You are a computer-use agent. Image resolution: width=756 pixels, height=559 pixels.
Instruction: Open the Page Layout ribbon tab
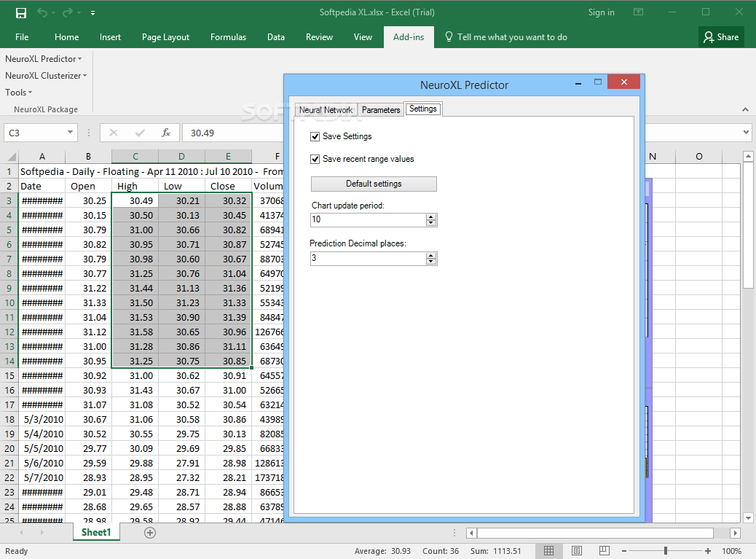[x=165, y=37]
